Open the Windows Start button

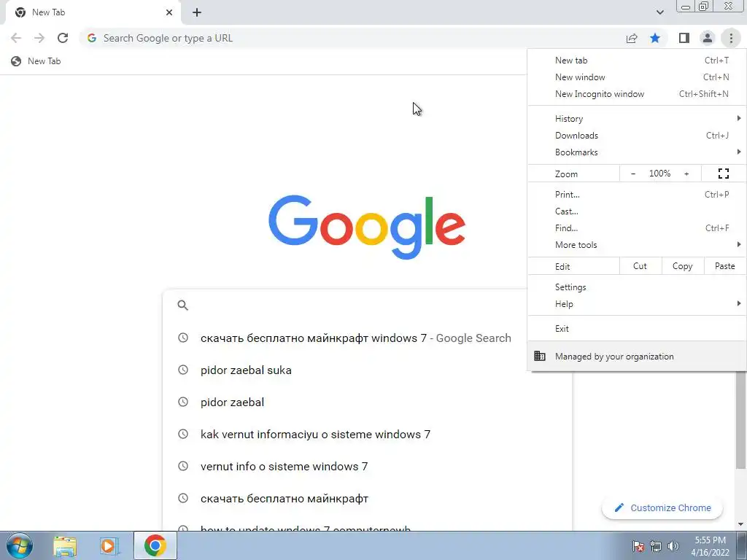click(20, 545)
